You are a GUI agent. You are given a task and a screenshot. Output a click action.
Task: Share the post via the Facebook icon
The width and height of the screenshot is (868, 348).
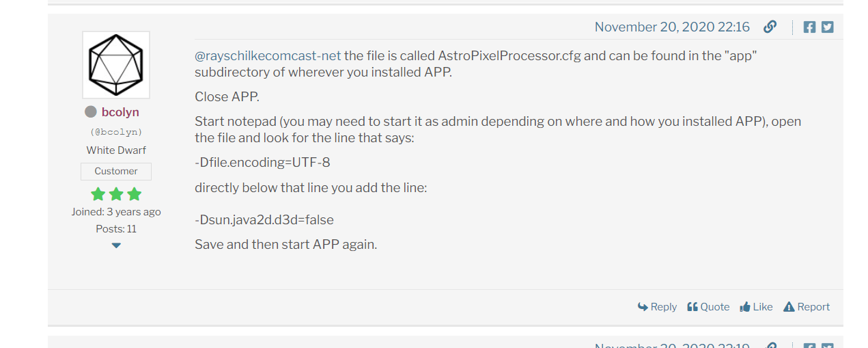[809, 27]
